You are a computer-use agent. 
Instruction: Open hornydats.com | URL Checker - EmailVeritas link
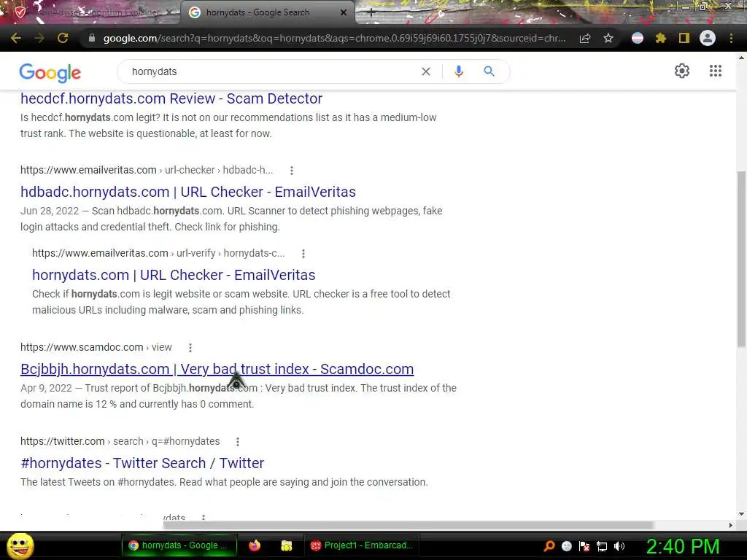pyautogui.click(x=174, y=275)
